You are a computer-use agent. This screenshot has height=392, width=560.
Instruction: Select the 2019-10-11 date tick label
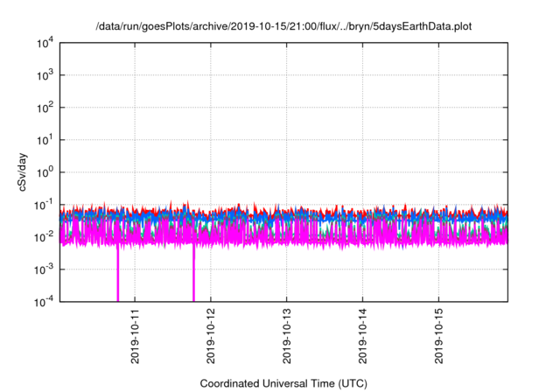135,336
